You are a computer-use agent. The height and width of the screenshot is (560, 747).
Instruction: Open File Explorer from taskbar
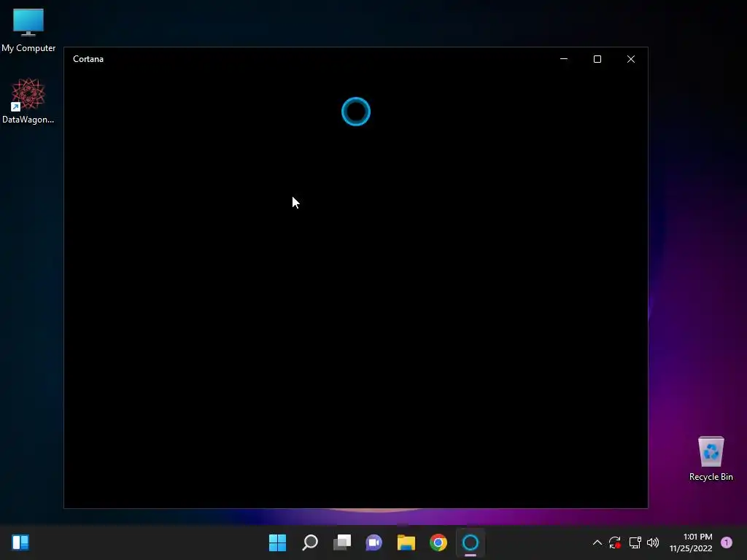406,542
